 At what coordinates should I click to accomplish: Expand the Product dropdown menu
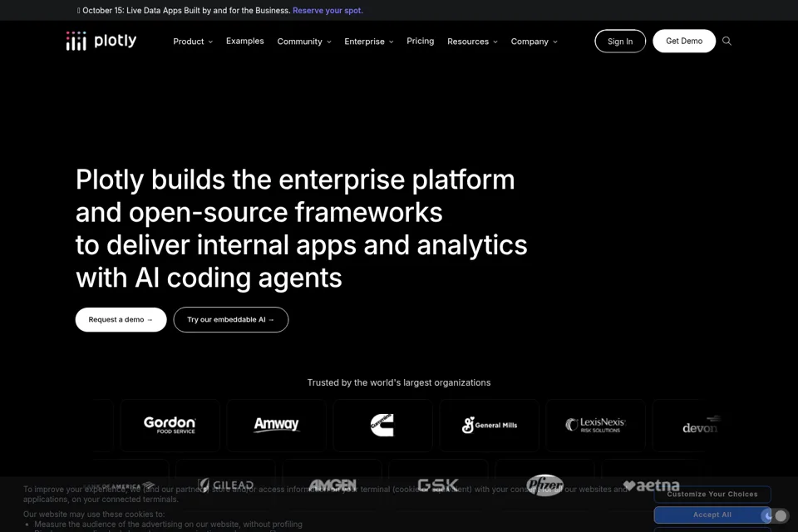[x=193, y=42]
